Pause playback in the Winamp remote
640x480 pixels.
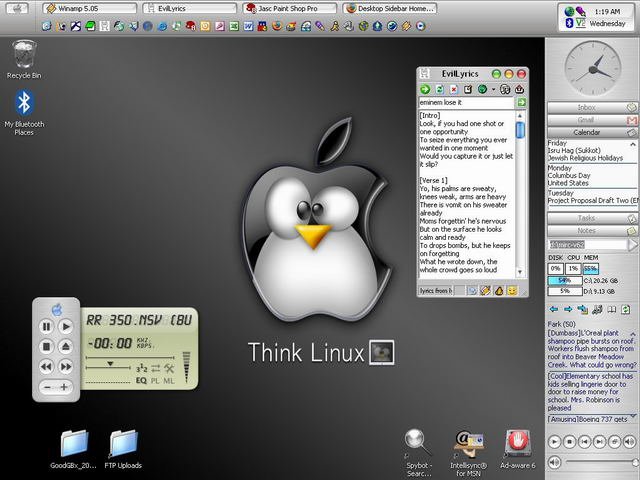46,327
